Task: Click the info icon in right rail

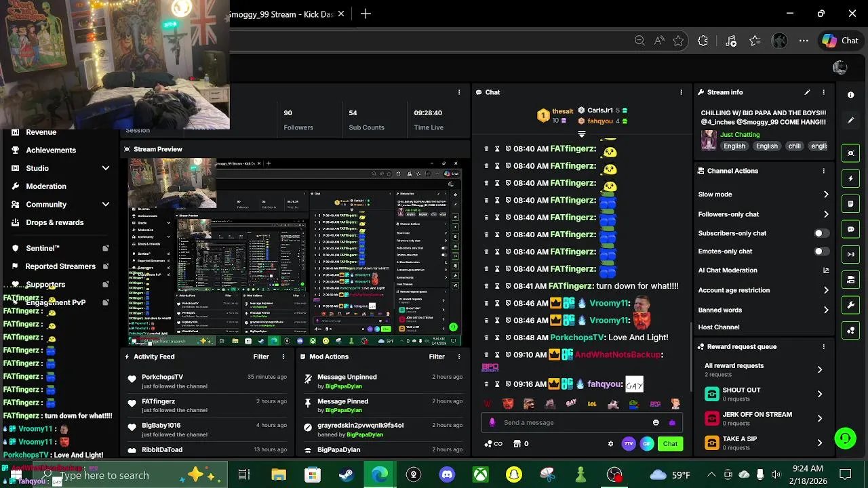Action: 851,96
